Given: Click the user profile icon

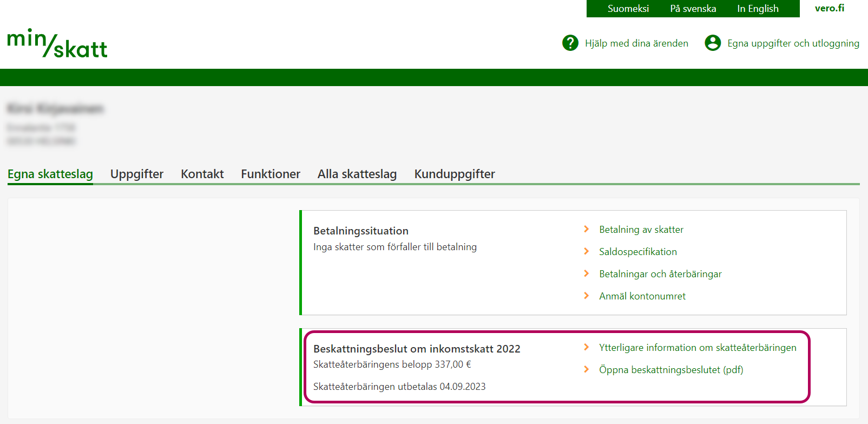Looking at the screenshot, I should pyautogui.click(x=713, y=43).
